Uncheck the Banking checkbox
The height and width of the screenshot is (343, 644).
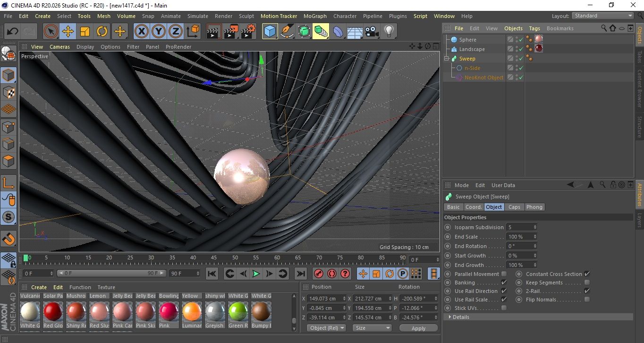tap(504, 283)
